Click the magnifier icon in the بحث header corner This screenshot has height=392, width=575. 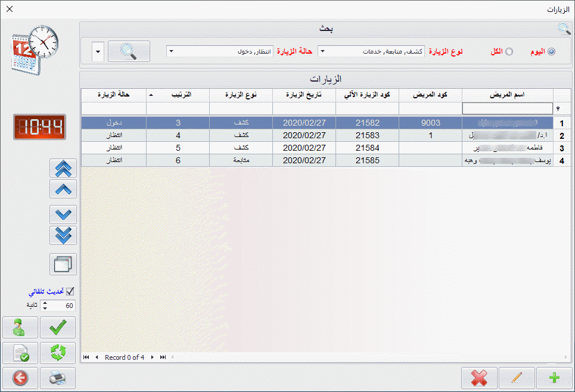pyautogui.click(x=564, y=28)
